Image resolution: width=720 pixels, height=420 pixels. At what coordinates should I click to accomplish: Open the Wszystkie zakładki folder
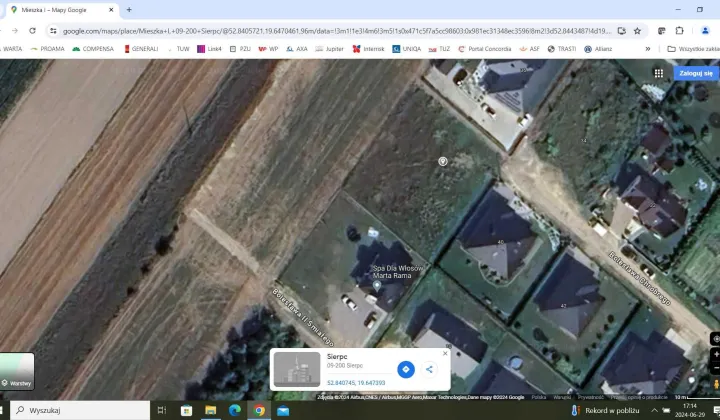693,49
